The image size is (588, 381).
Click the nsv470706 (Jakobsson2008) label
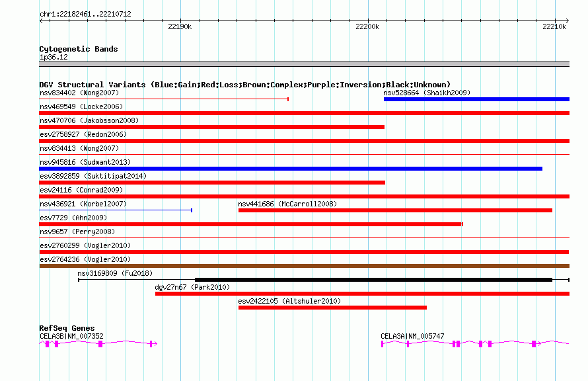tap(89, 120)
